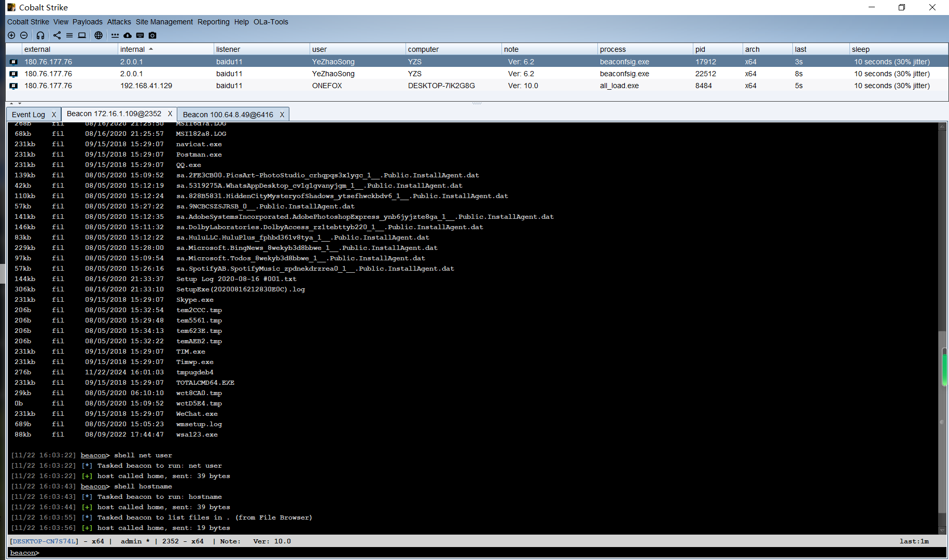Click console scrollbar up arrow
Image resolution: width=949 pixels, height=560 pixels.
point(942,126)
